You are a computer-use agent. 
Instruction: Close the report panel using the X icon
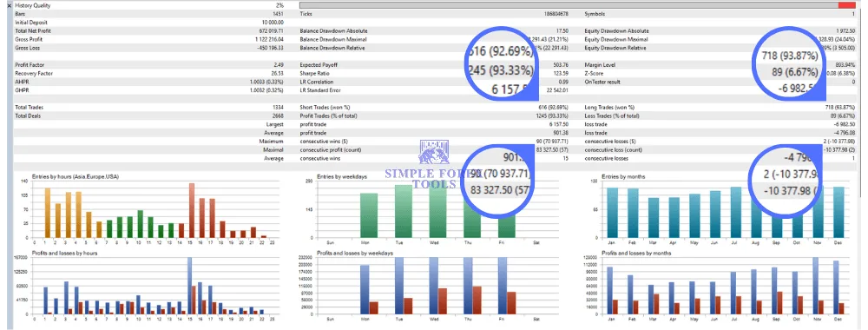(x=9, y=5)
